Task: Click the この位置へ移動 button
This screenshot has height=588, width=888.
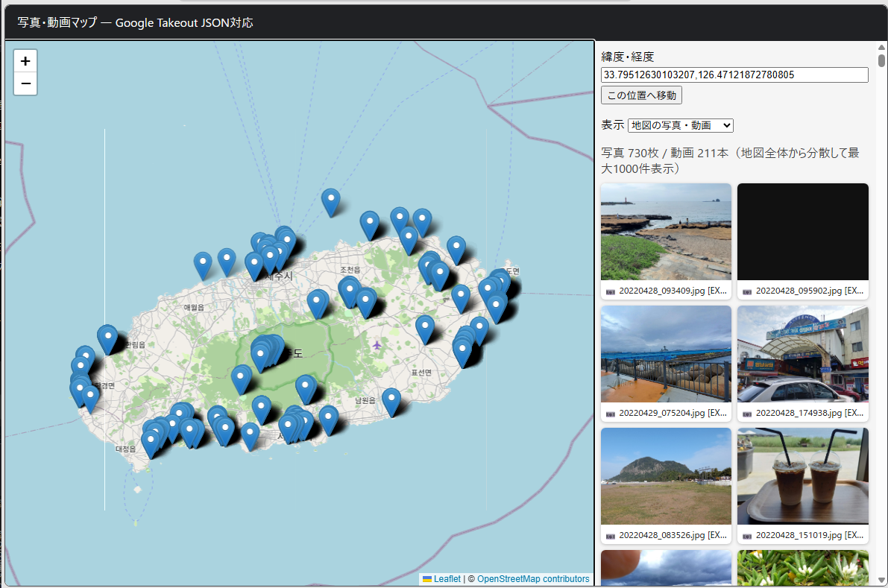Action: pyautogui.click(x=641, y=95)
